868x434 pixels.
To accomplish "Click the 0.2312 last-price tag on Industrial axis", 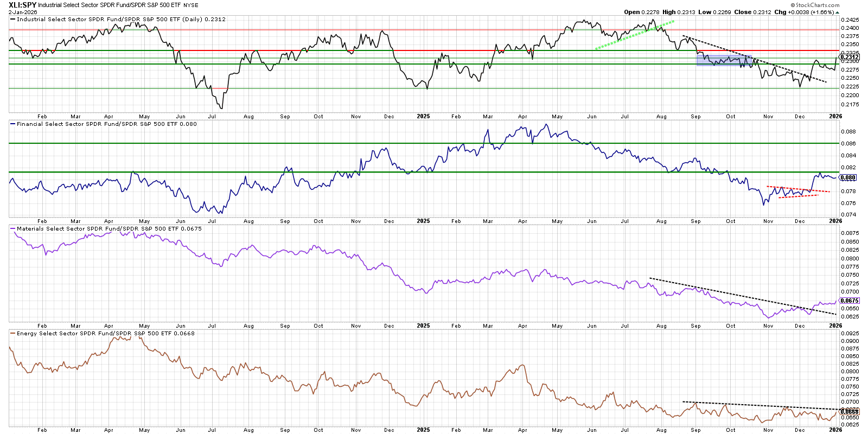I will (850, 57).
